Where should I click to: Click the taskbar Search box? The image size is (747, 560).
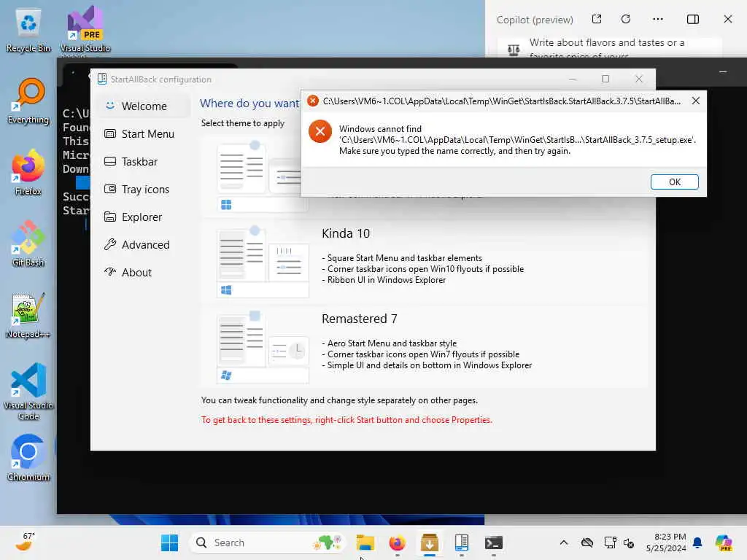click(x=267, y=542)
